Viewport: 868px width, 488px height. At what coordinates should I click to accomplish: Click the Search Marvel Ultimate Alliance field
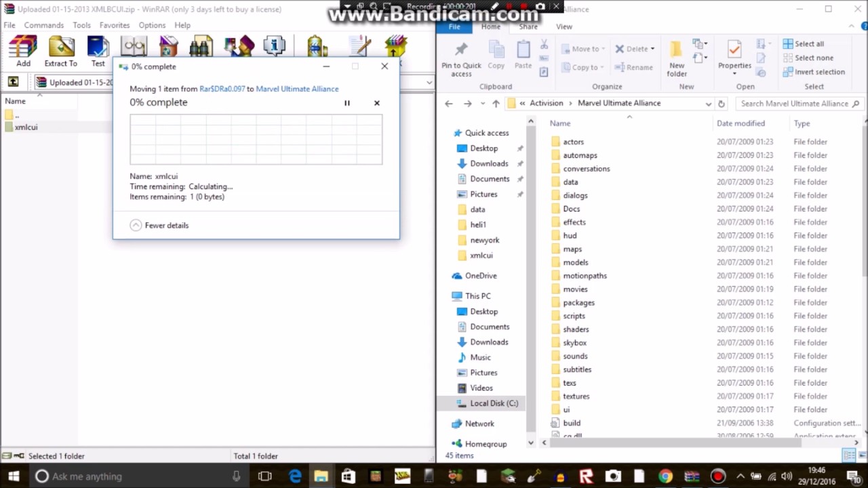pos(799,104)
